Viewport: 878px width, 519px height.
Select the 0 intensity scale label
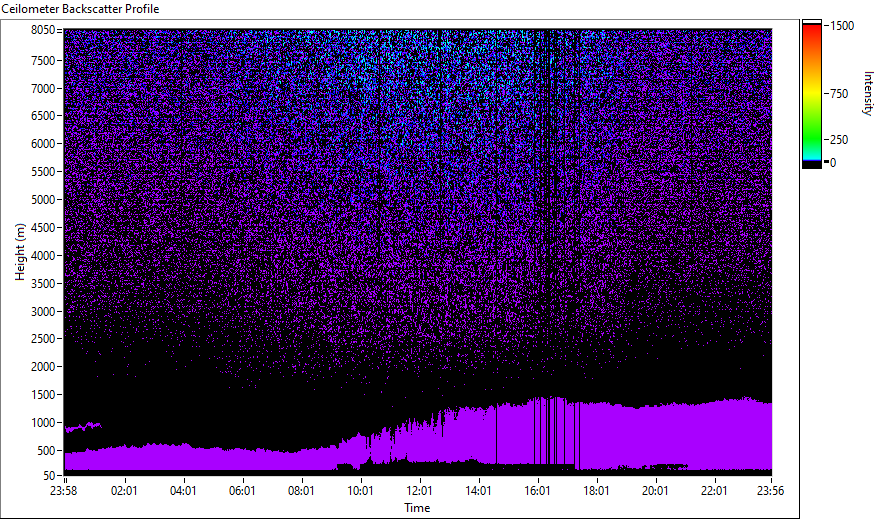833,163
